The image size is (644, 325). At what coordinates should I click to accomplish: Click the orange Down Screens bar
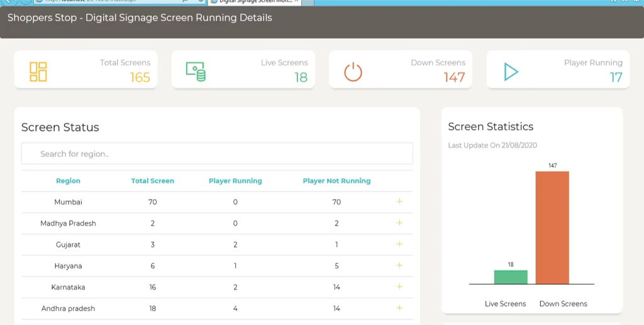coord(552,227)
